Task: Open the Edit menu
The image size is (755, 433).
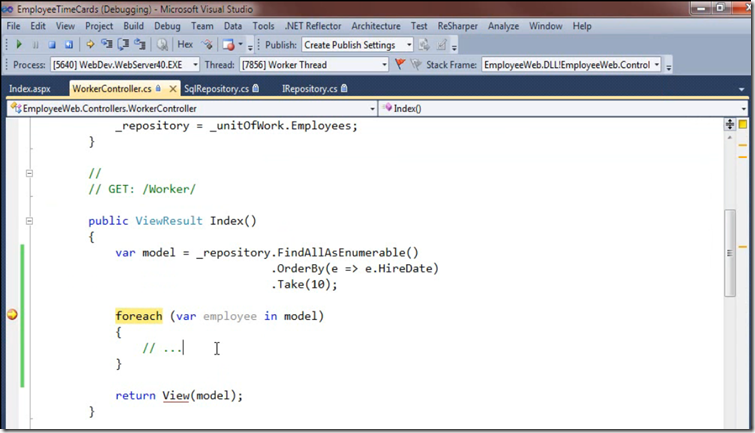Action: (x=38, y=26)
